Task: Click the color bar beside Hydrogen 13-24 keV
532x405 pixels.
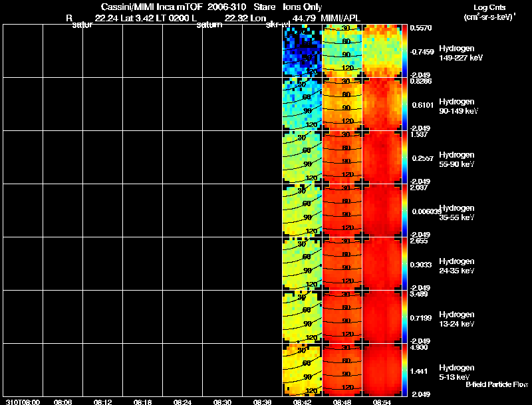Action: coord(404,317)
